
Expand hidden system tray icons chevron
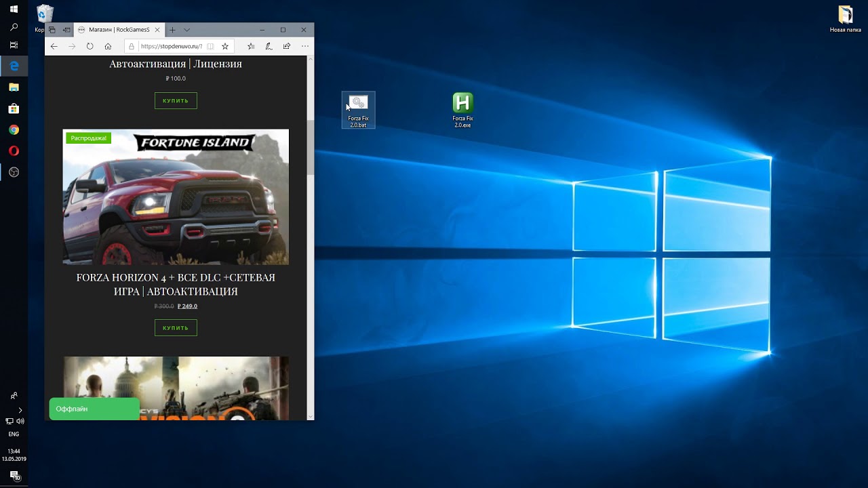coord(20,410)
